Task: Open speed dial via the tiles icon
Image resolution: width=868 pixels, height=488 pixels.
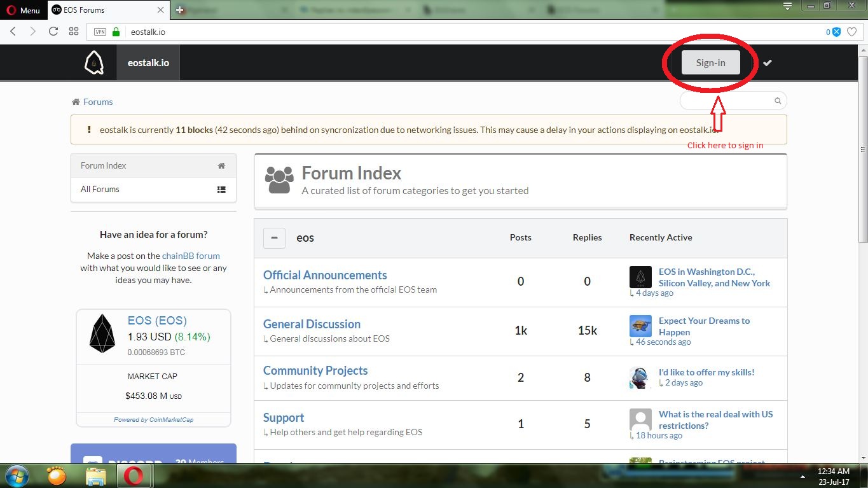Action: click(x=73, y=31)
